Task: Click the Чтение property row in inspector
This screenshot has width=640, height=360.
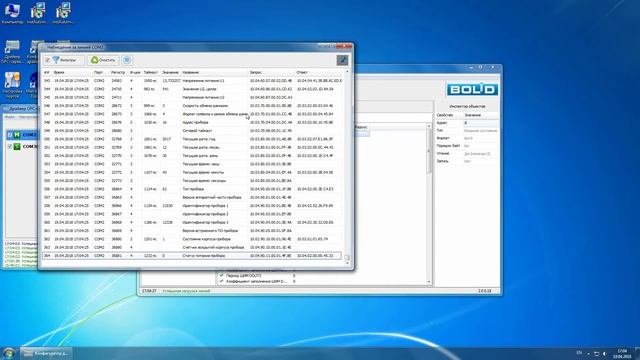Action: pyautogui.click(x=467, y=153)
